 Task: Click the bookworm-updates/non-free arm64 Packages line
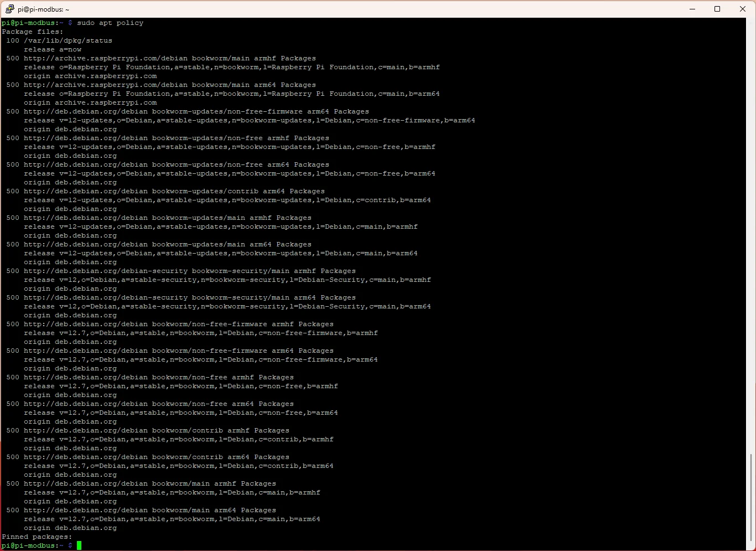[x=168, y=164]
